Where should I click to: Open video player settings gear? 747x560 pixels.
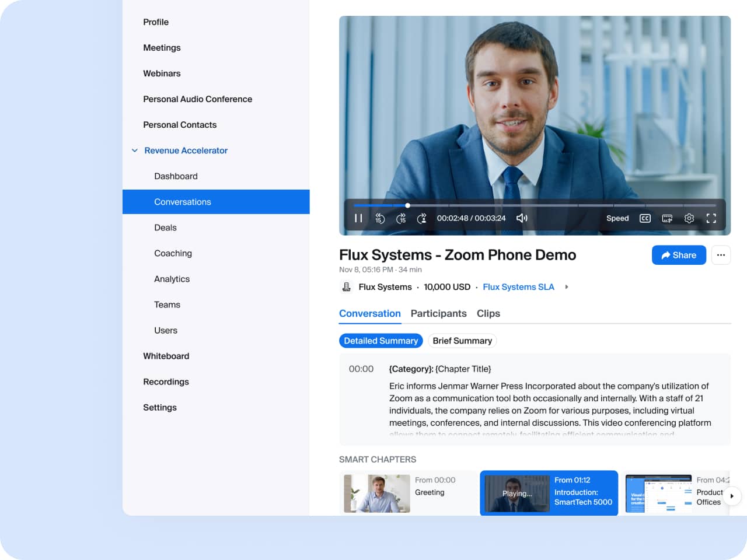tap(689, 218)
